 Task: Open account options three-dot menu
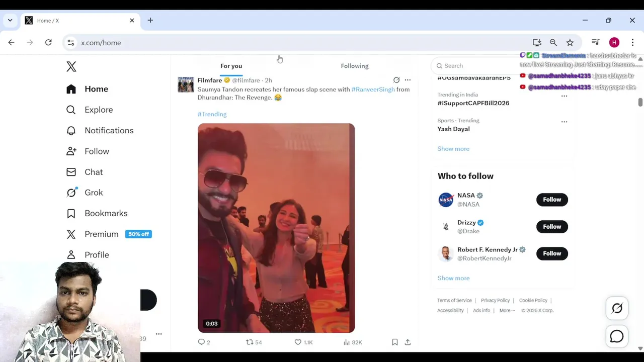point(158,334)
